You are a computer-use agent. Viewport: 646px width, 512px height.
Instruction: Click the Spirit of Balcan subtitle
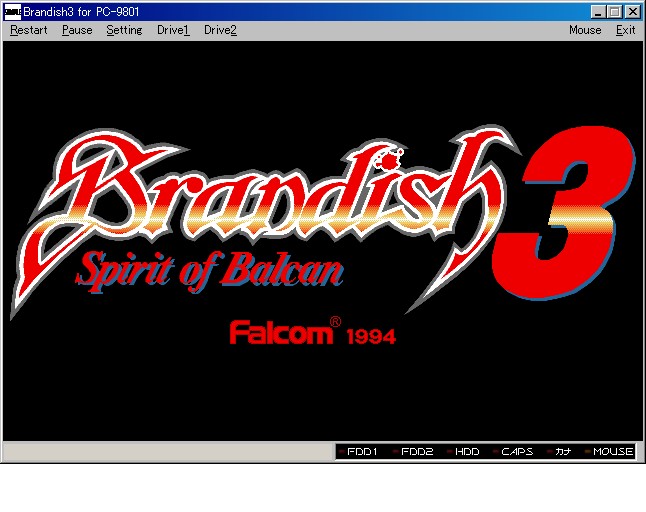(209, 271)
